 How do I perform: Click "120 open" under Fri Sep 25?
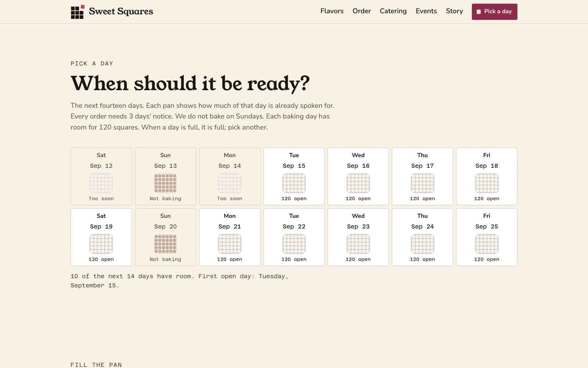click(487, 259)
